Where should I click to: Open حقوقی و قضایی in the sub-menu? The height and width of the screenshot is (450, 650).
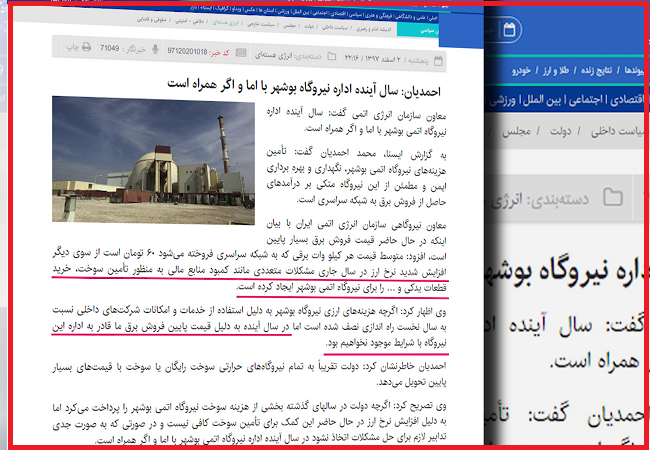point(152,19)
